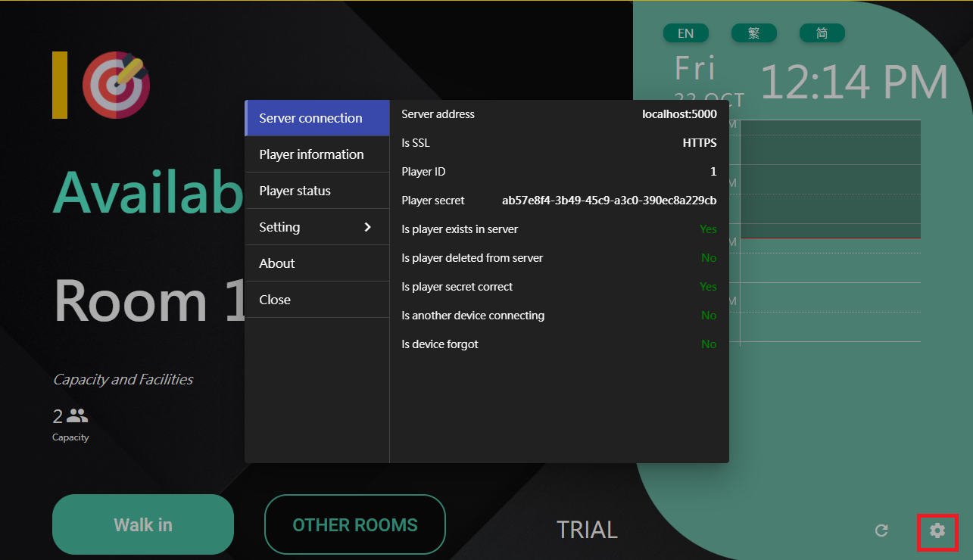Open the Server connection menu item
The height and width of the screenshot is (560, 973).
pyautogui.click(x=317, y=118)
